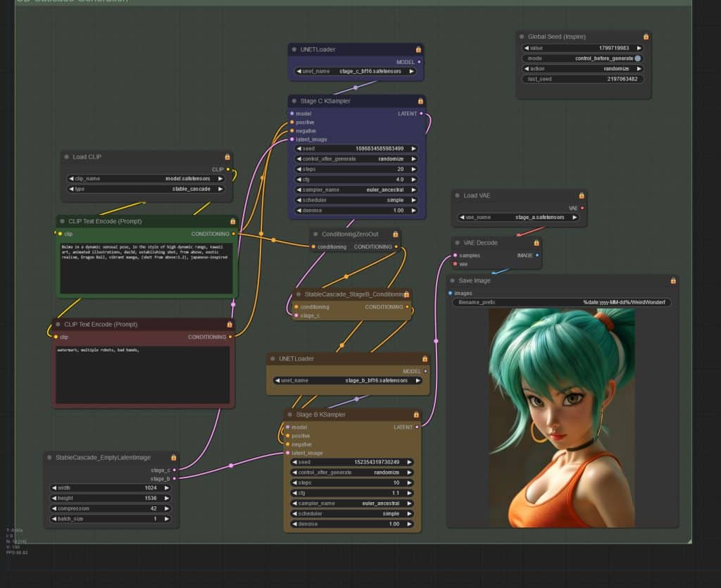The image size is (721, 588).
Task: Collapse StableCascade_EmptyLatentImage via its title dot
Action: click(x=50, y=458)
